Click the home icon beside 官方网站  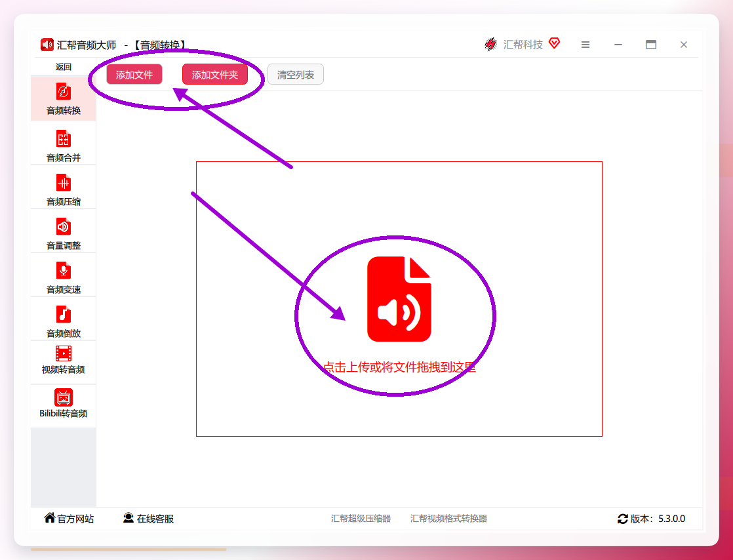click(50, 517)
